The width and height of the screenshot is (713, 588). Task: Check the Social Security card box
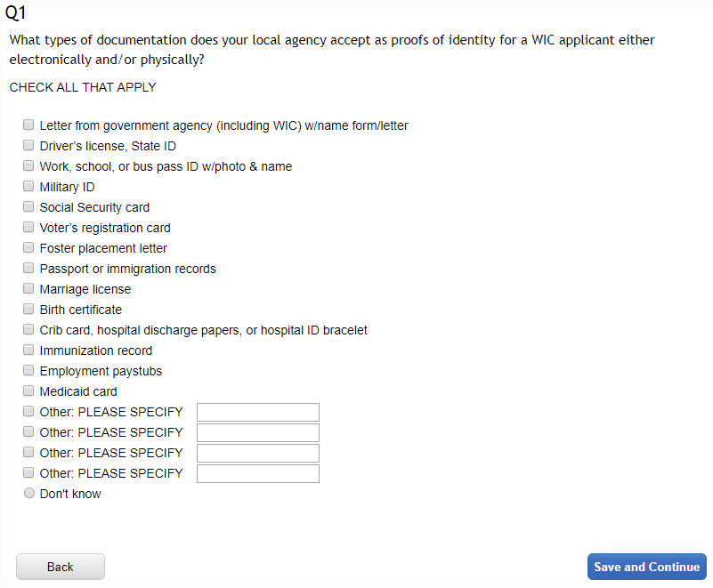(x=28, y=207)
